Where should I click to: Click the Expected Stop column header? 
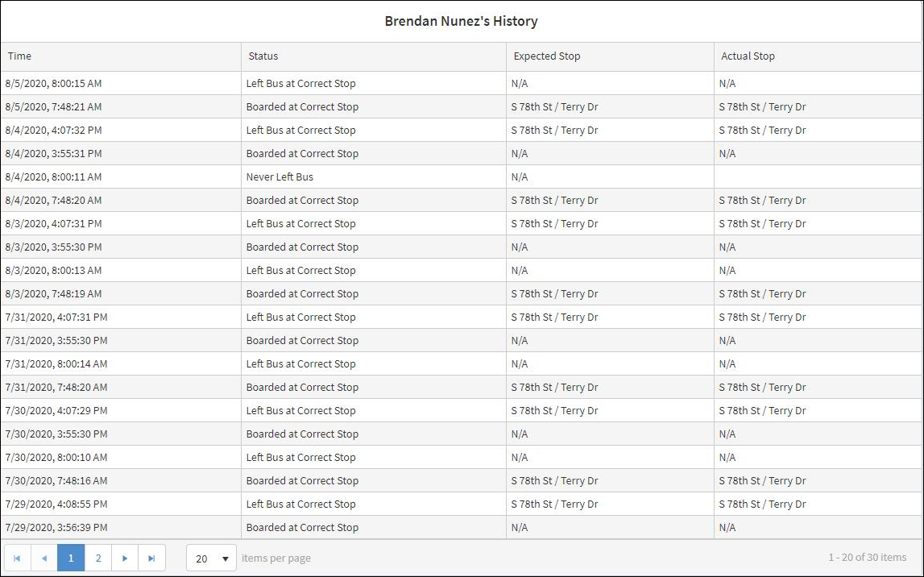pyautogui.click(x=547, y=56)
